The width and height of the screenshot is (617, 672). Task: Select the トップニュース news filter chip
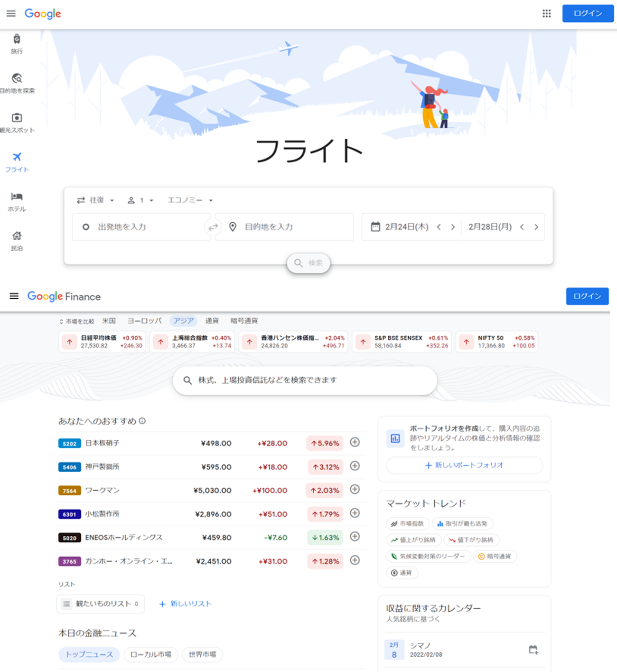(89, 654)
